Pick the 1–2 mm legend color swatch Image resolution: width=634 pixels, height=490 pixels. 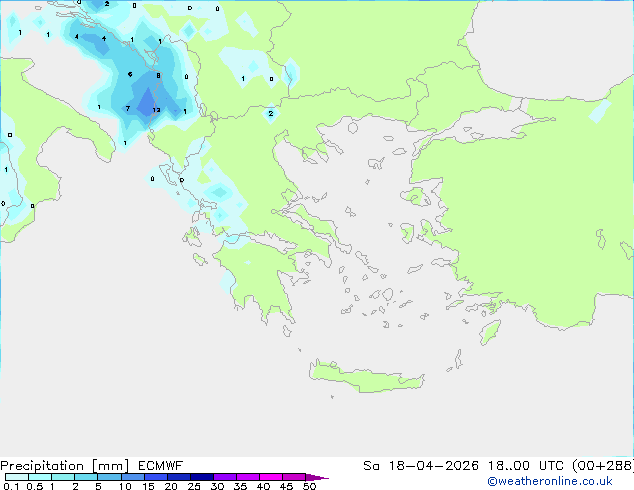63,477
